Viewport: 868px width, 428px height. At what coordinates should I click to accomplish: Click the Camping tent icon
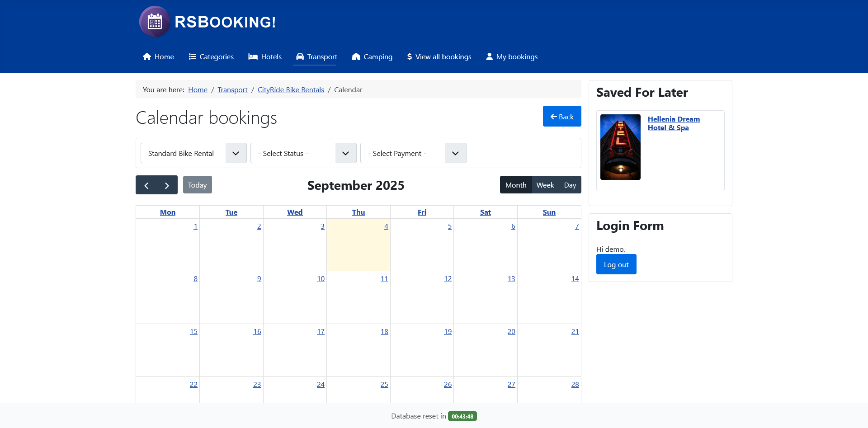356,56
